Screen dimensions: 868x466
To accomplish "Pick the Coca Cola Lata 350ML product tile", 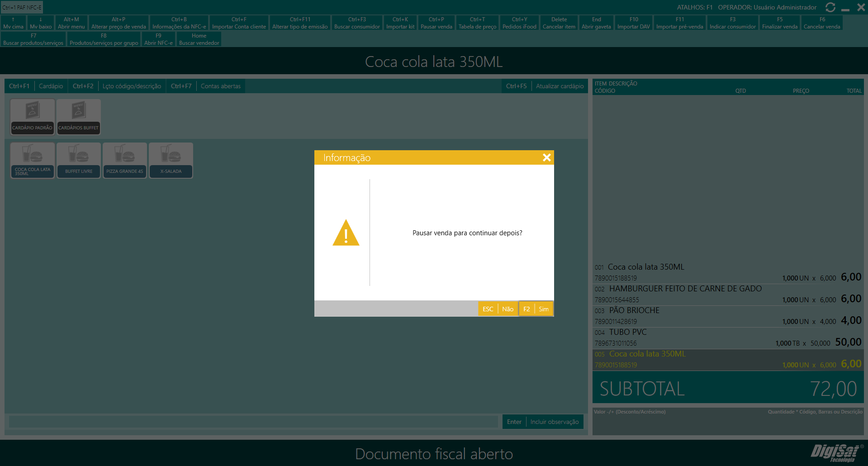I will (x=33, y=161).
